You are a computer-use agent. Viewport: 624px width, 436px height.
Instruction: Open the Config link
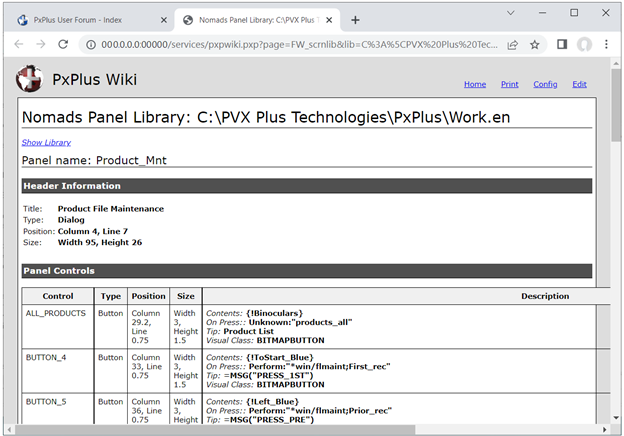click(545, 85)
